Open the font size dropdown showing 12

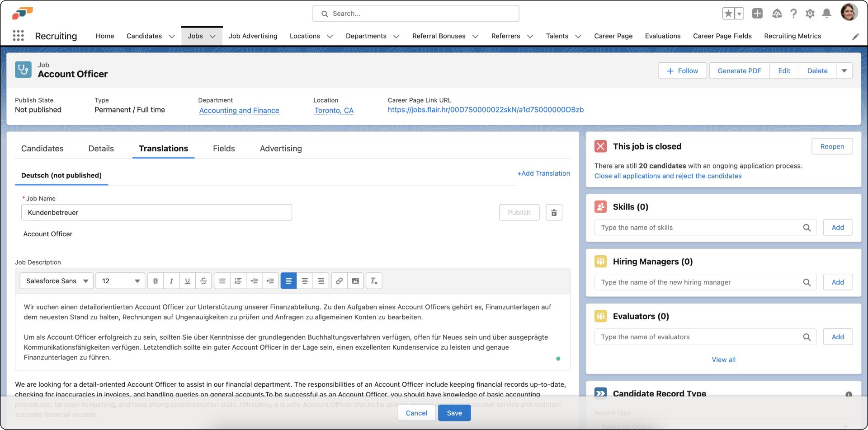120,280
